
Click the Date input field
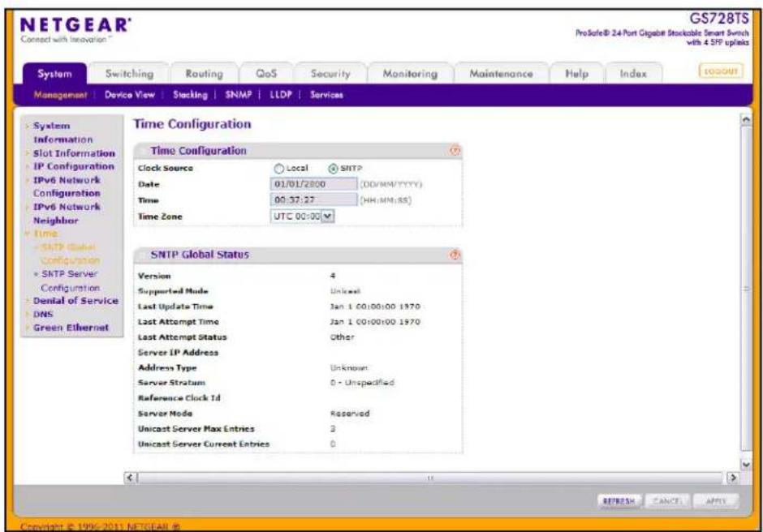(x=313, y=184)
